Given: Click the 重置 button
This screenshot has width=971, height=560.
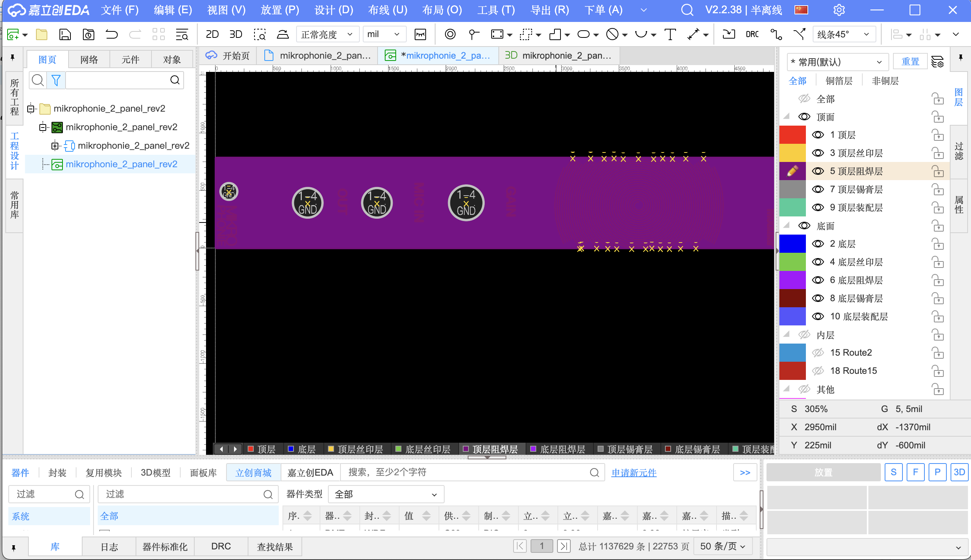Looking at the screenshot, I should [x=910, y=62].
